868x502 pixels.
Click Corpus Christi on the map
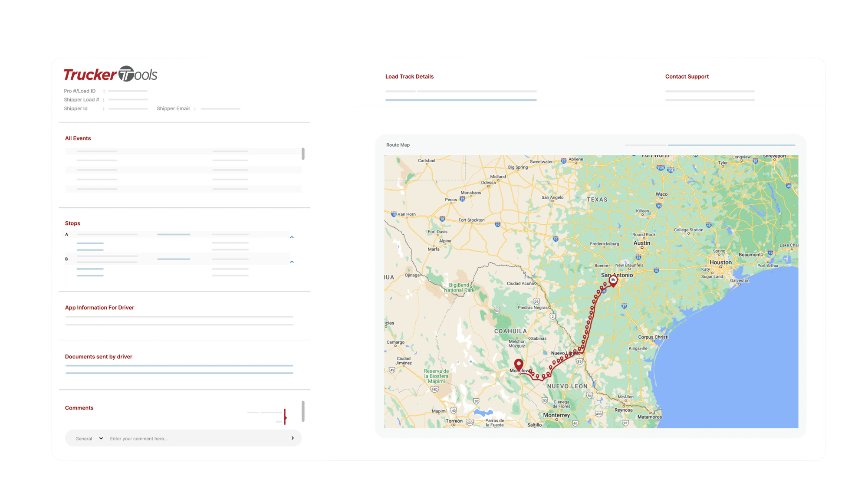(x=653, y=337)
